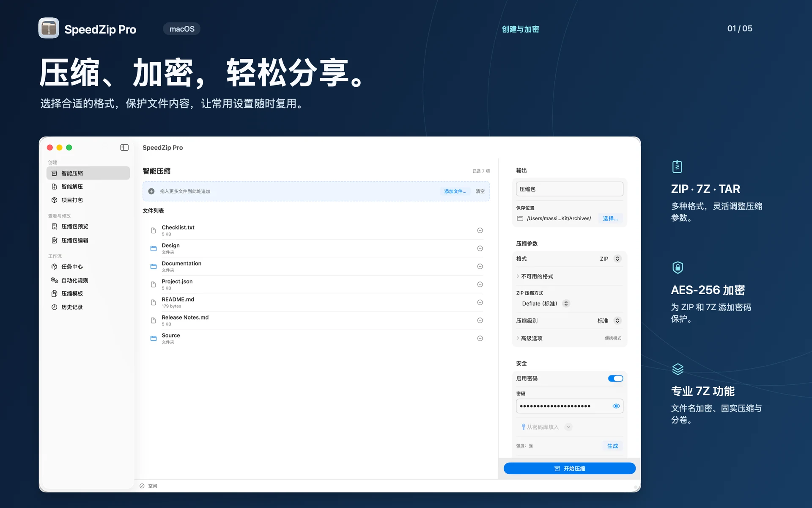This screenshot has height=508, width=812.
Task: Click the key icon beside 从密码库填入
Action: coord(523,427)
